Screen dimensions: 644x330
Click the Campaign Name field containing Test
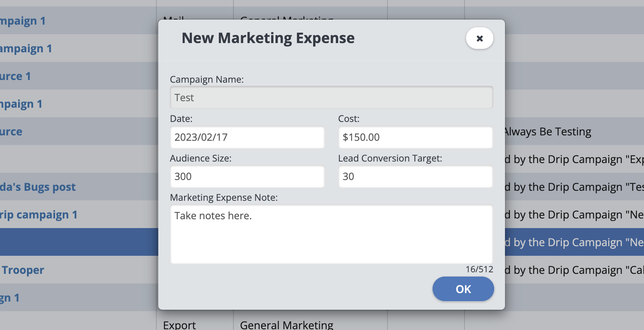coord(331,98)
